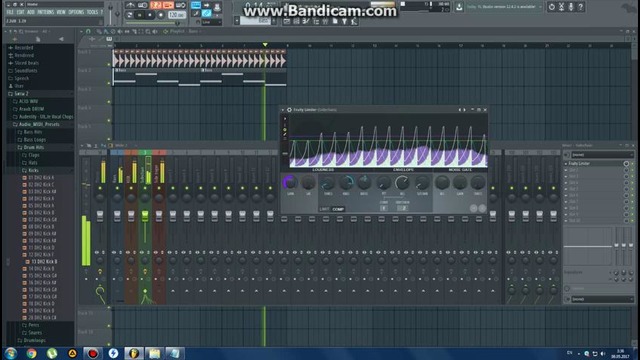Expand the Sliced beats folder
Screen dimensions: 640x360
[26, 63]
